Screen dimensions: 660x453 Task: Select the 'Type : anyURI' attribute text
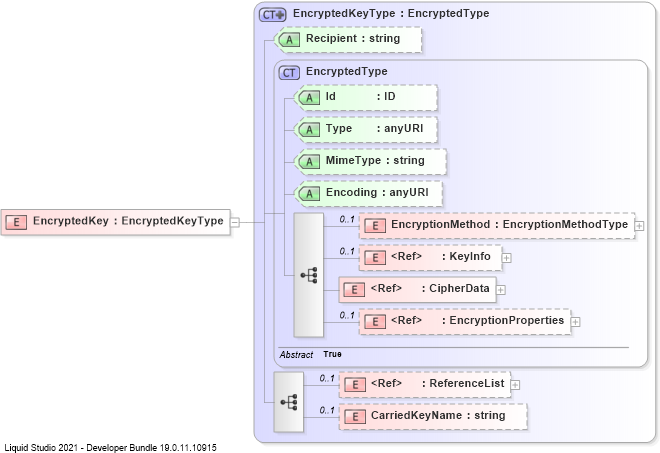click(374, 128)
